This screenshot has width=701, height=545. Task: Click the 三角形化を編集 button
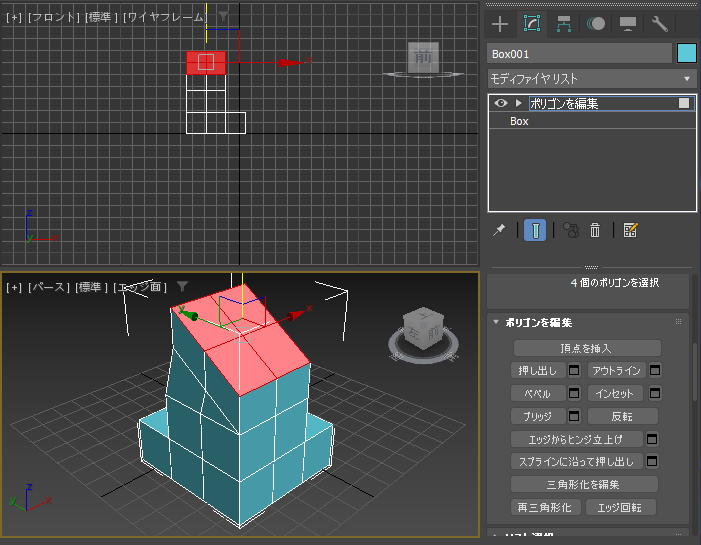click(584, 484)
